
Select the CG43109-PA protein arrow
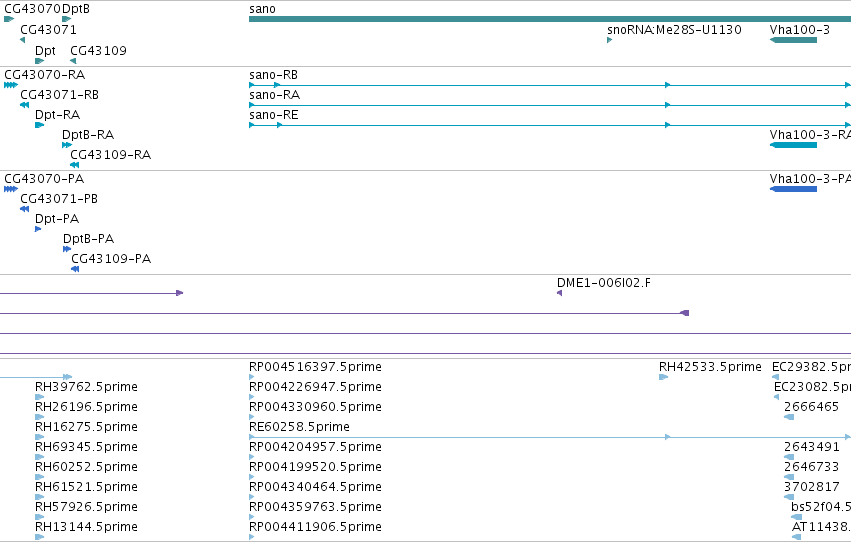[x=75, y=269]
